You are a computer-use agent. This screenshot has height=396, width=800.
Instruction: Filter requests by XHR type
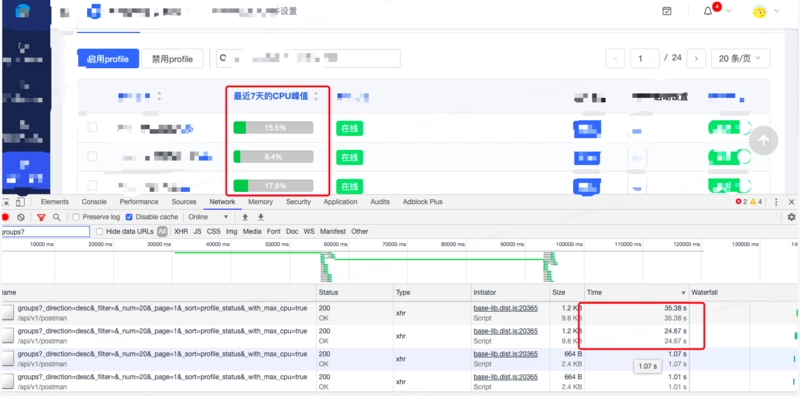click(x=181, y=232)
